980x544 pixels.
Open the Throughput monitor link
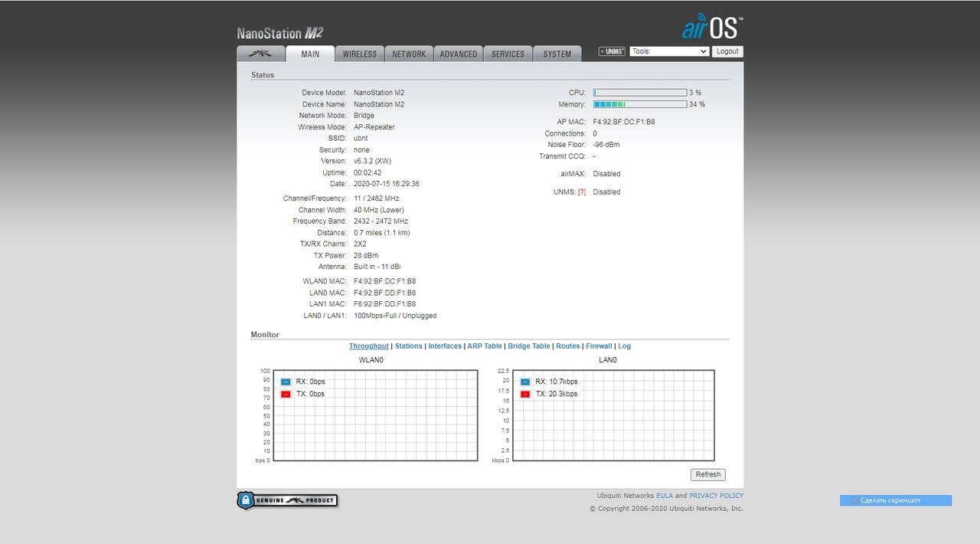[x=369, y=346]
